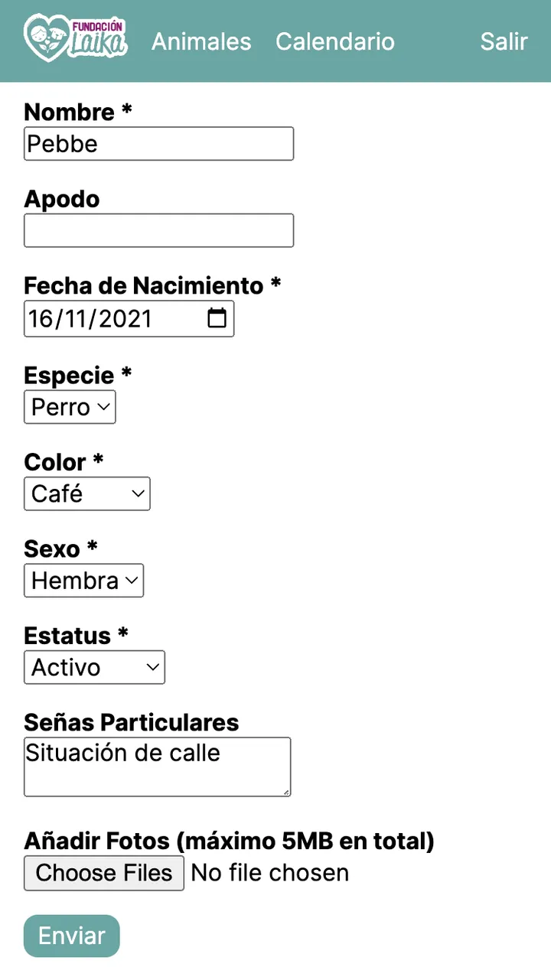The height and width of the screenshot is (980, 551).
Task: Click inside the Señas Particulares textarea
Action: click(157, 767)
